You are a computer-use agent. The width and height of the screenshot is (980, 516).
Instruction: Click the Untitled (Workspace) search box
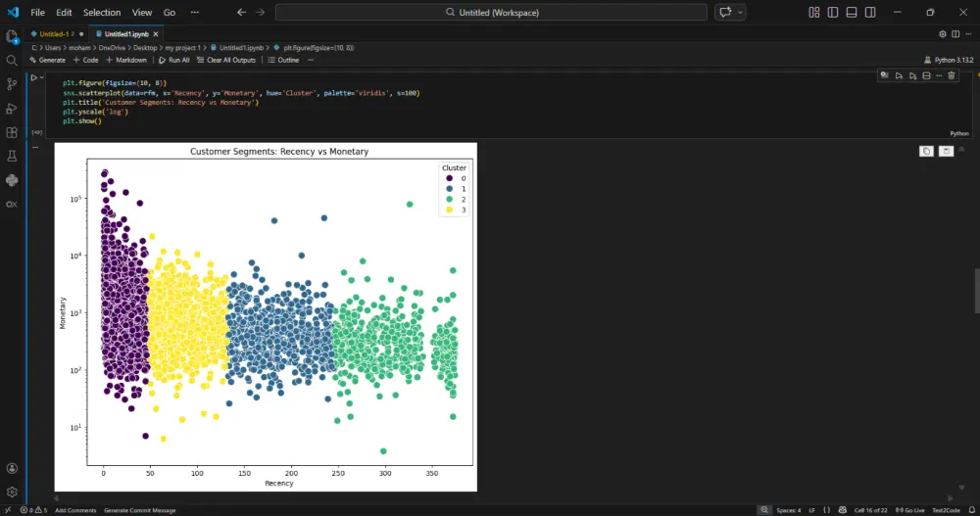point(490,13)
